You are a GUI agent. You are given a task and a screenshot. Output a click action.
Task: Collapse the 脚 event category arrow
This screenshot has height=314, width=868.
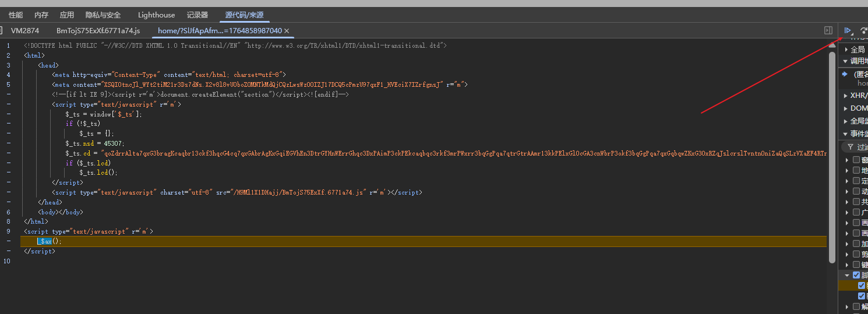(x=847, y=275)
